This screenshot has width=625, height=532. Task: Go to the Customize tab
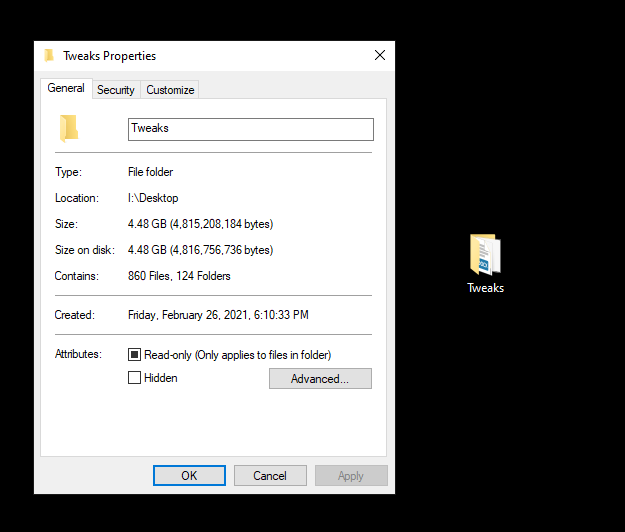point(170,90)
